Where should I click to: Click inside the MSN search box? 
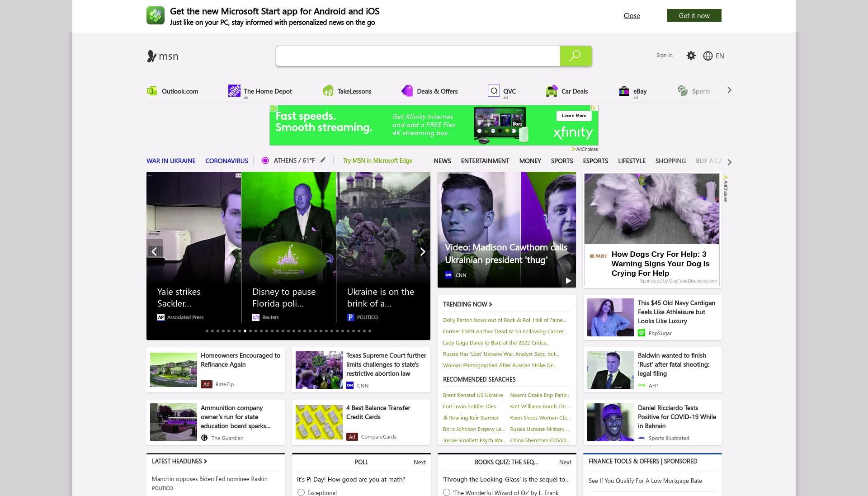pyautogui.click(x=418, y=56)
